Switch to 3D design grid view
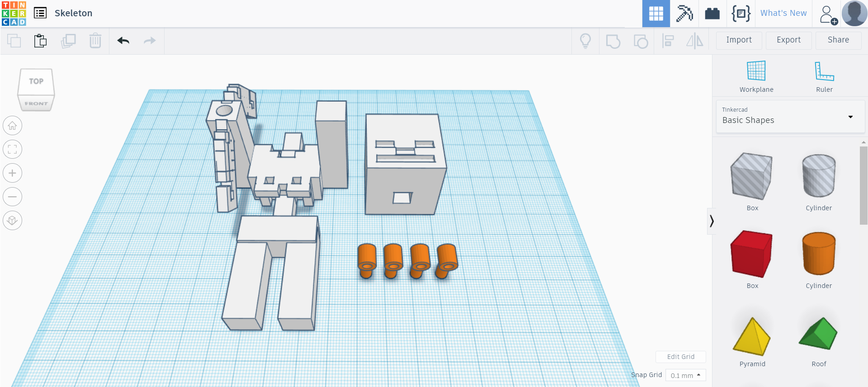This screenshot has width=868, height=387. pyautogui.click(x=656, y=14)
